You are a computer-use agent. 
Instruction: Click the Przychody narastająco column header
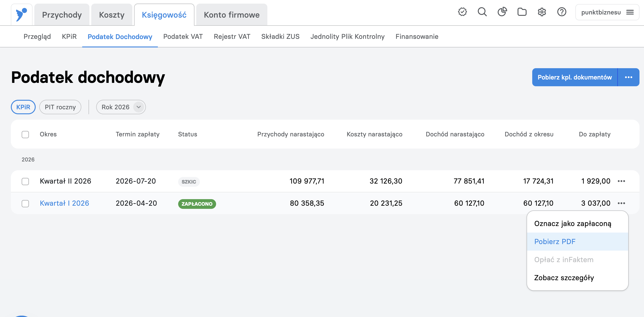tap(291, 134)
